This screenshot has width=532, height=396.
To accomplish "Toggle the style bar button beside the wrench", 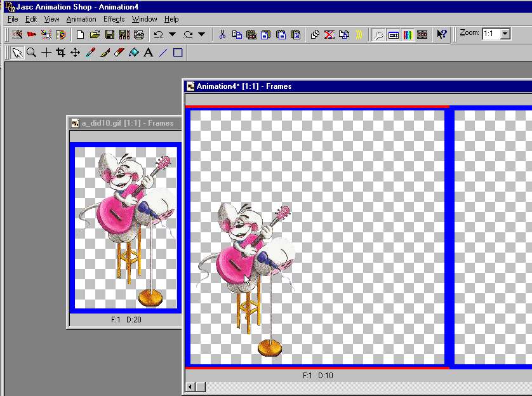I will coord(393,34).
